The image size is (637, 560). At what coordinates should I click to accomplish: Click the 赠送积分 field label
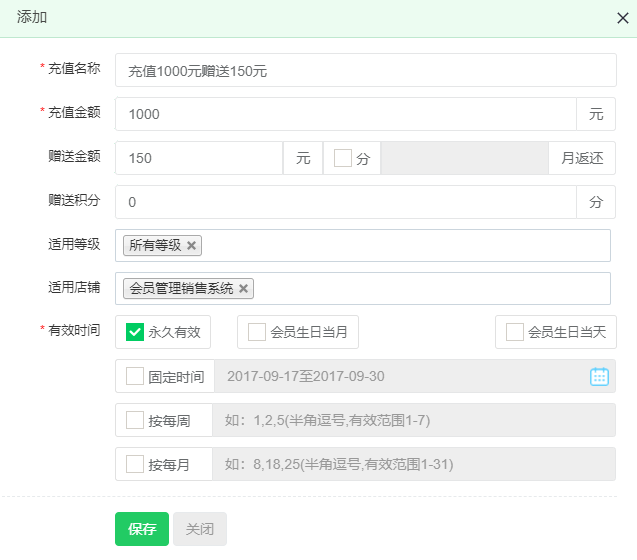tap(74, 200)
